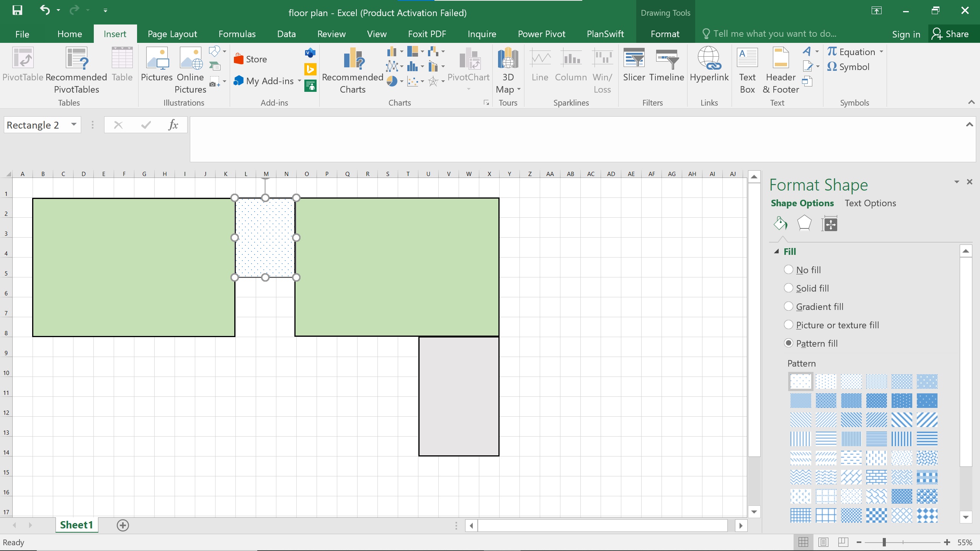The width and height of the screenshot is (980, 551).
Task: Open the Insert tab
Action: pyautogui.click(x=114, y=34)
